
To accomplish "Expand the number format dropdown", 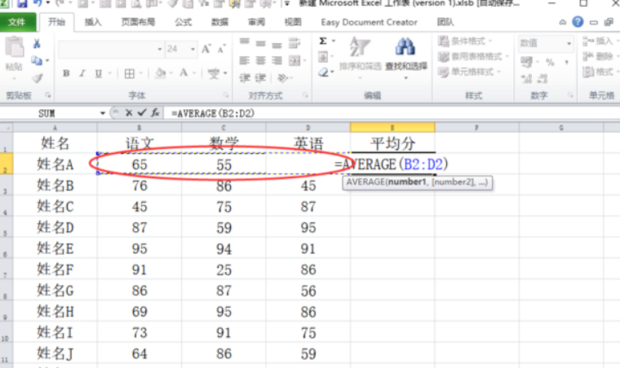I will (x=569, y=43).
